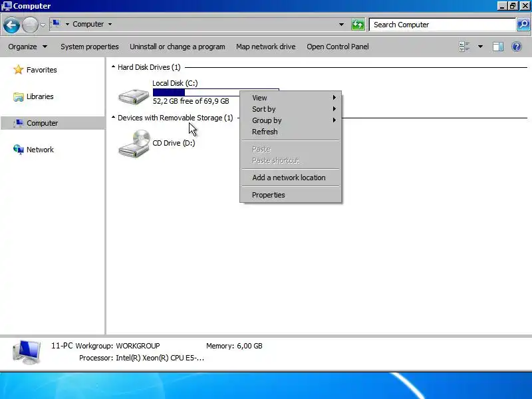Select the Network globe icon

[19, 149]
